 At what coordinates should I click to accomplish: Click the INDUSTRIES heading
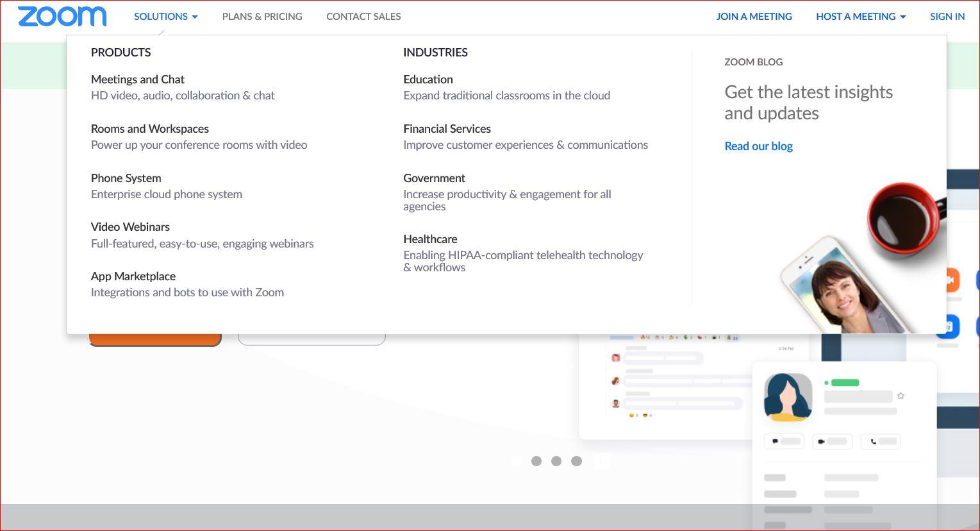click(x=435, y=53)
